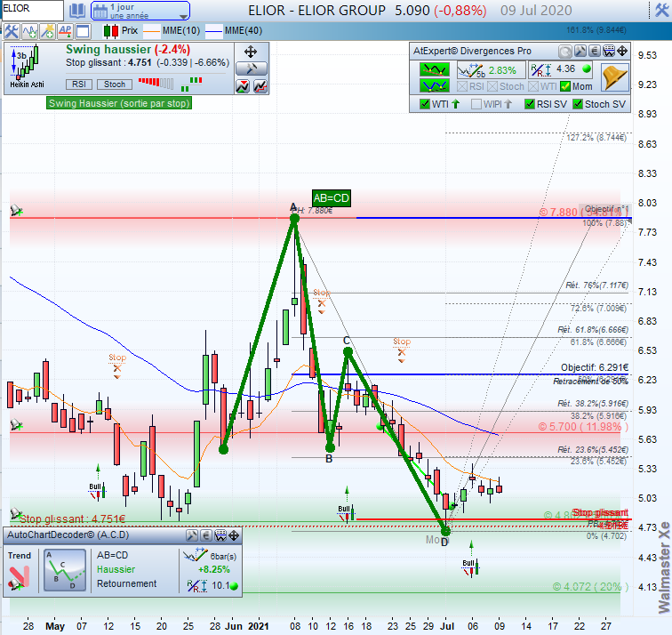Open the instrument list book icon
Image resolution: width=672 pixels, height=635 pixels.
(77, 11)
